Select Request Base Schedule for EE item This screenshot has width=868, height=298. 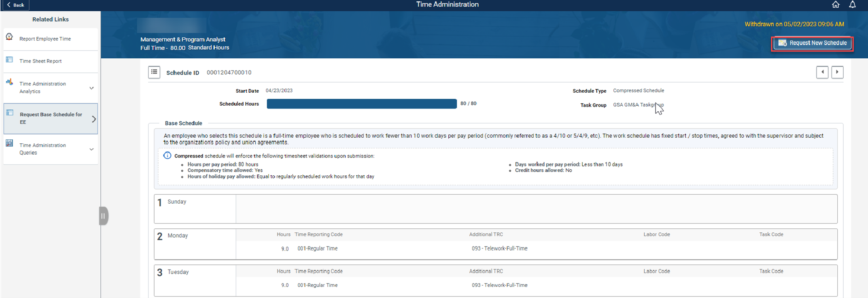click(x=51, y=118)
